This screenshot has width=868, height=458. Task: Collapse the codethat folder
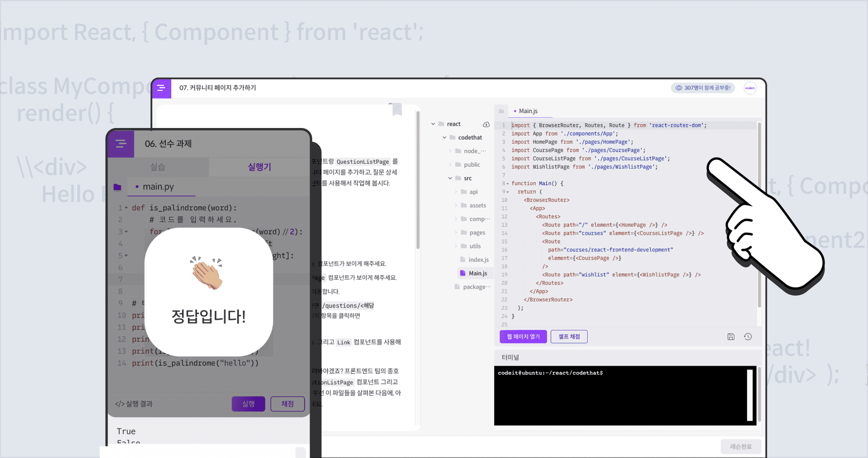click(x=444, y=138)
